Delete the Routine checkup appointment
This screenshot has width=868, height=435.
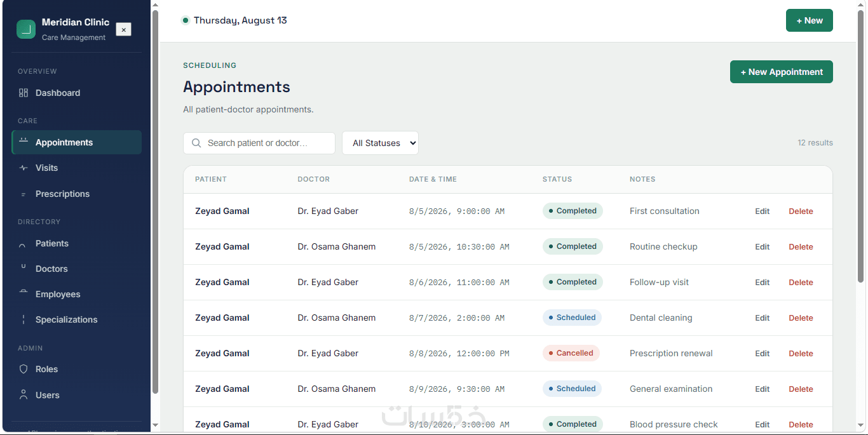801,247
